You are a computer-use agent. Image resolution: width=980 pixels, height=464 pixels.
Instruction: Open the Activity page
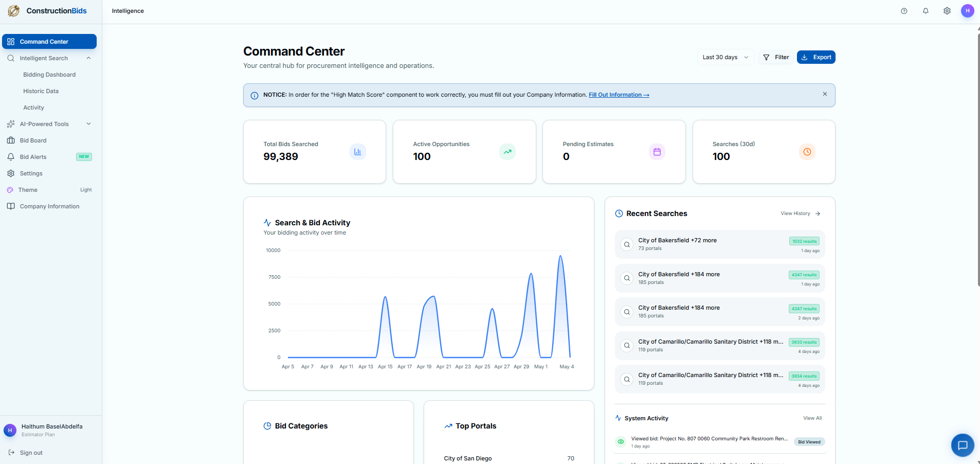point(33,108)
